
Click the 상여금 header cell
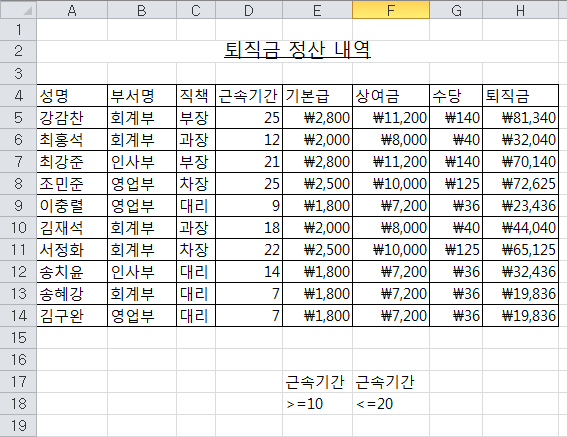[x=391, y=96]
